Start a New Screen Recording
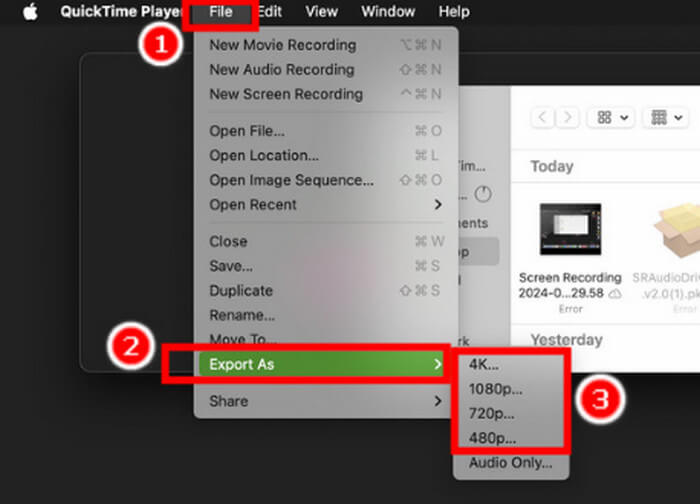 (x=285, y=94)
